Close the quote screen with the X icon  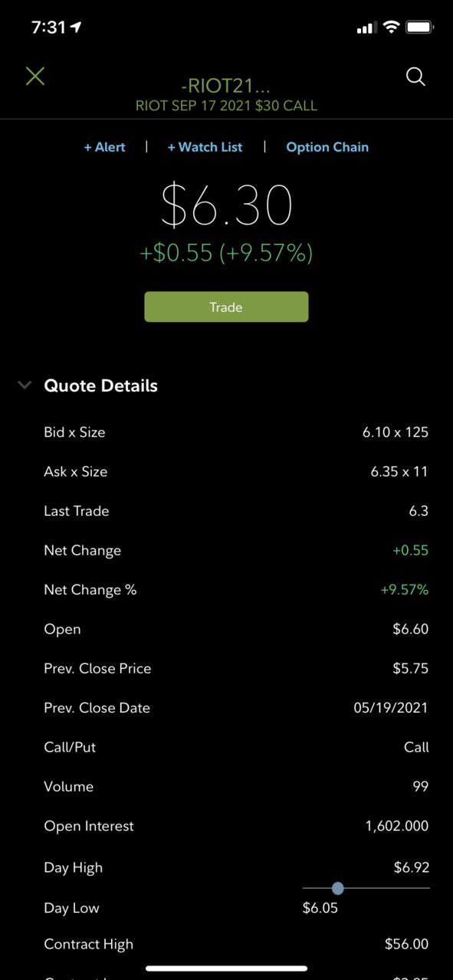[35, 76]
